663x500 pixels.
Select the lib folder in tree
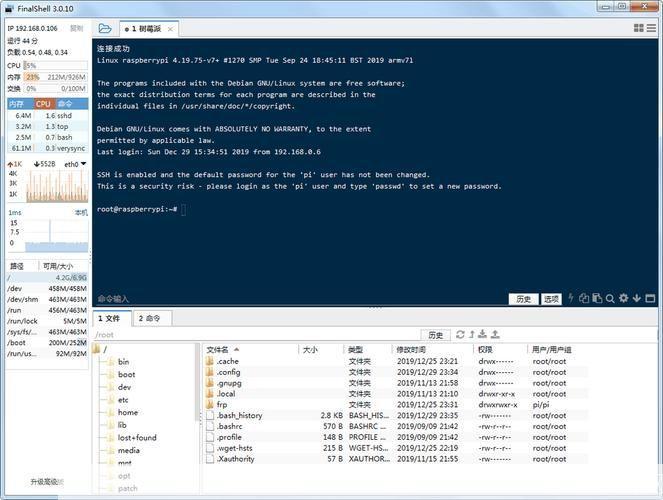click(x=117, y=425)
